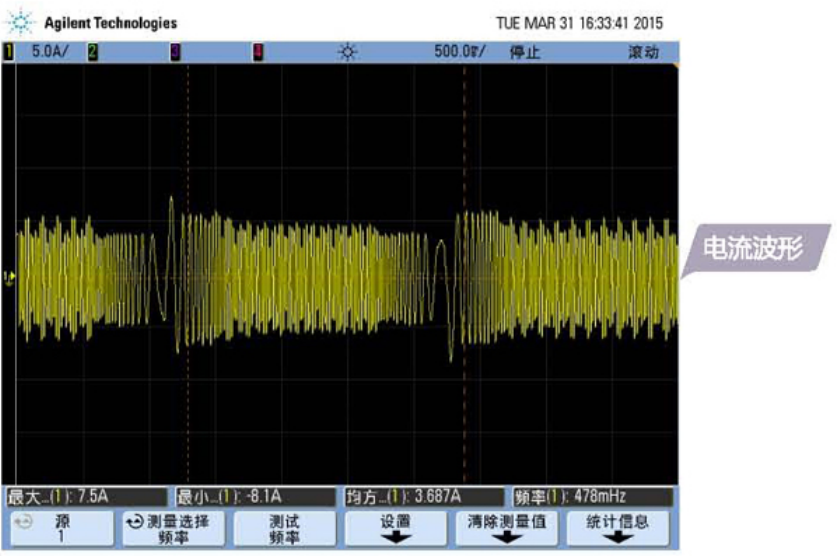Click the brightness sun icon in status bar
Image resolution: width=838 pixels, height=558 pixels.
(x=347, y=53)
